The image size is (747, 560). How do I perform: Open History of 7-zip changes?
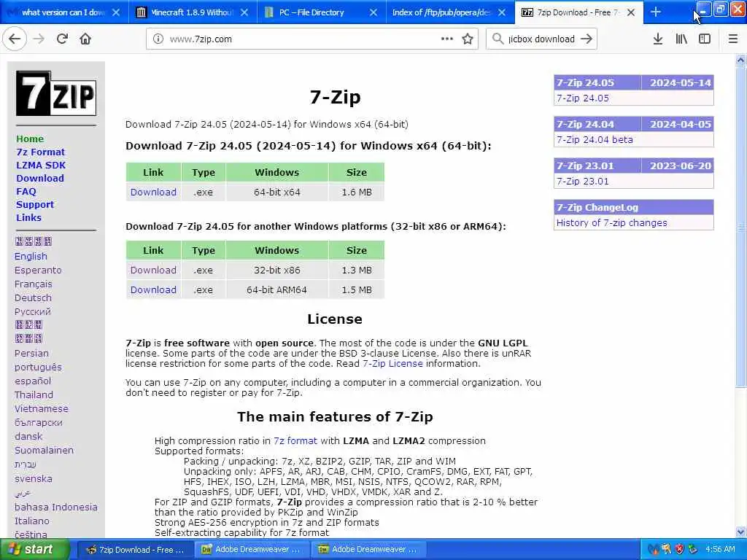click(612, 223)
